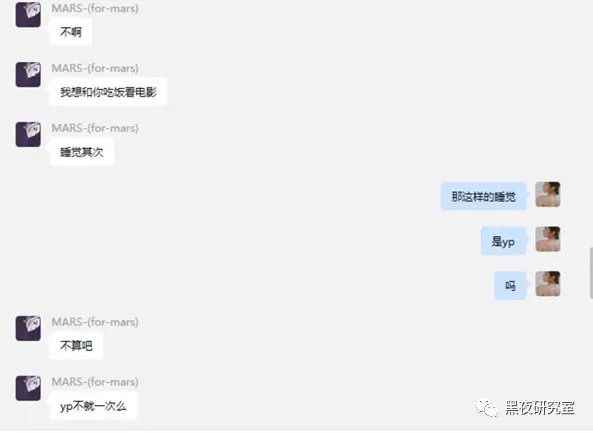Click the 黑夜研究室 watermark logo
Viewport: 593px width, 433px height.
click(486, 408)
